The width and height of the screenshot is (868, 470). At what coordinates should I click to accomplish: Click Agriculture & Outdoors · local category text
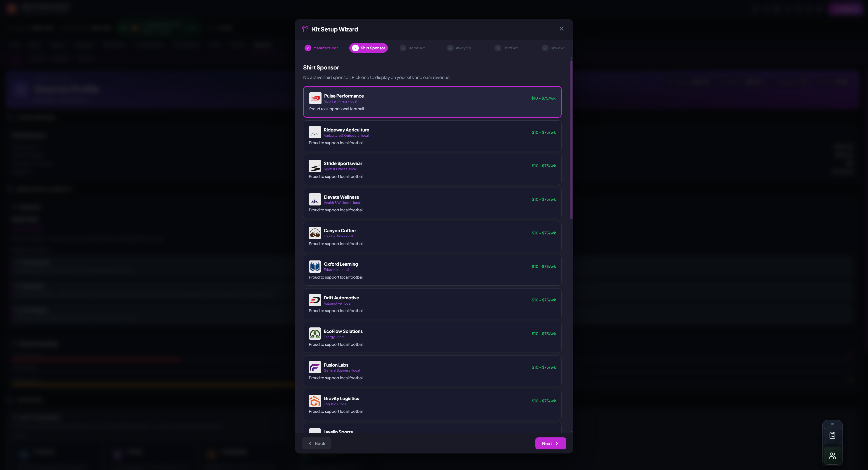346,136
